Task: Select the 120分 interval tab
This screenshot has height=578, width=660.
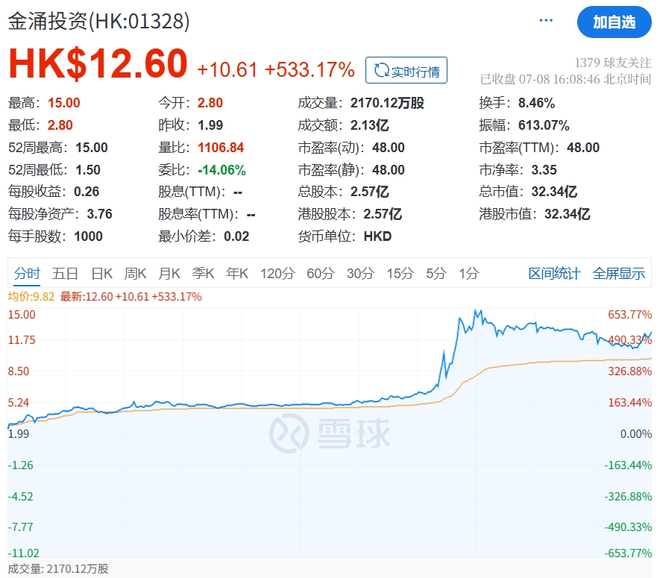Action: [277, 274]
